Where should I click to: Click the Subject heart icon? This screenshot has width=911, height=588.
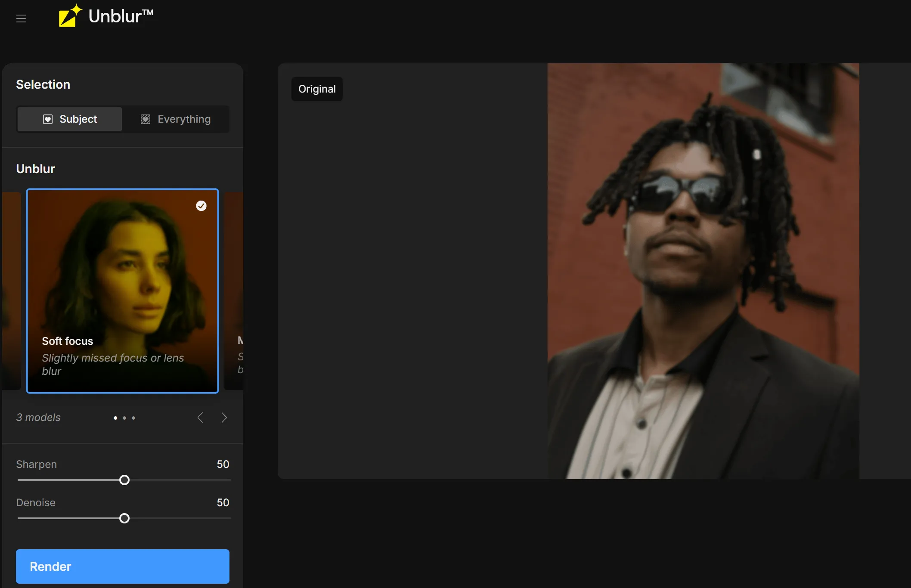point(48,119)
